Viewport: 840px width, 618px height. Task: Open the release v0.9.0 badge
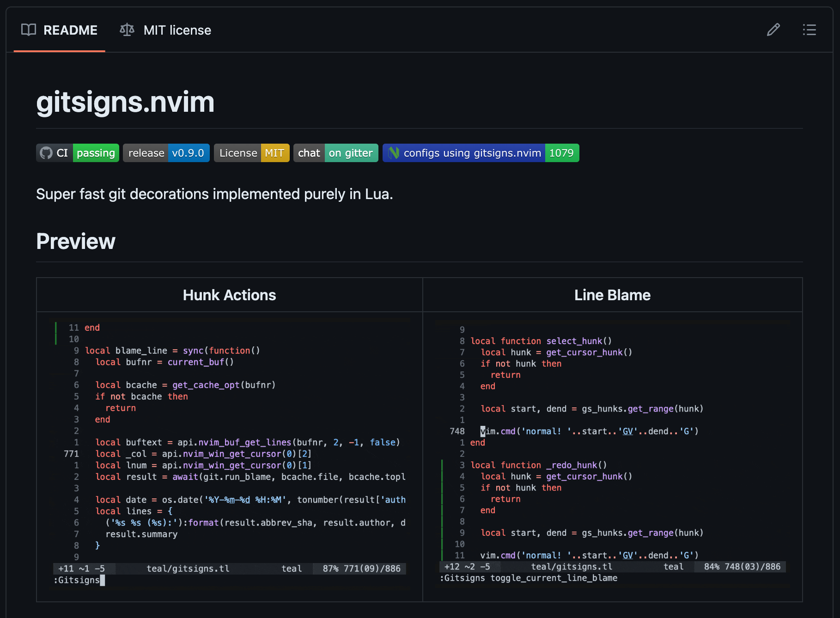coord(166,153)
